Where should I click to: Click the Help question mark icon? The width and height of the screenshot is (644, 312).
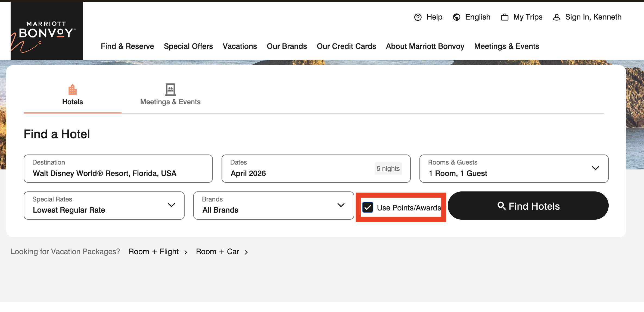pos(418,17)
